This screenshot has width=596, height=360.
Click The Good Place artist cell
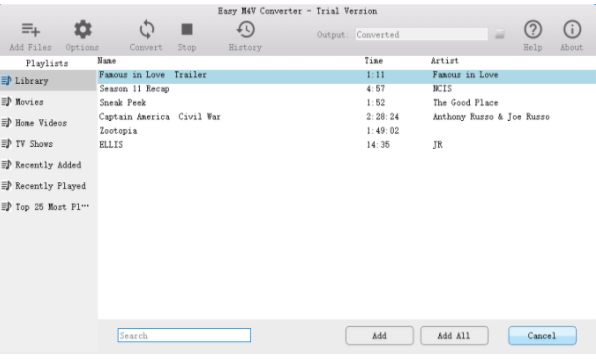tap(466, 103)
